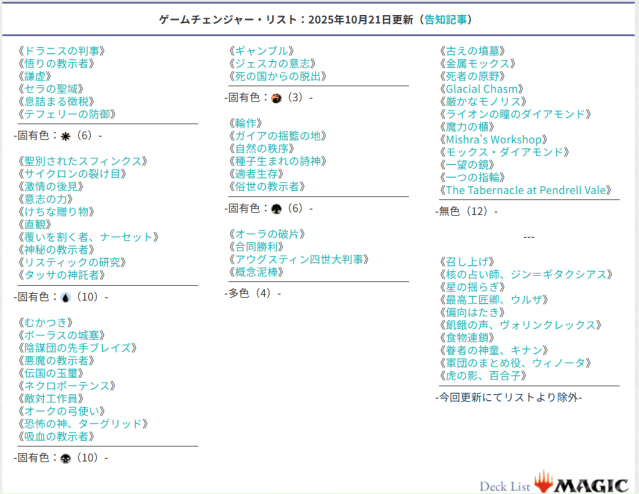The image size is (639, 494).
Task: Click the green mana tree symbol
Action: [277, 209]
